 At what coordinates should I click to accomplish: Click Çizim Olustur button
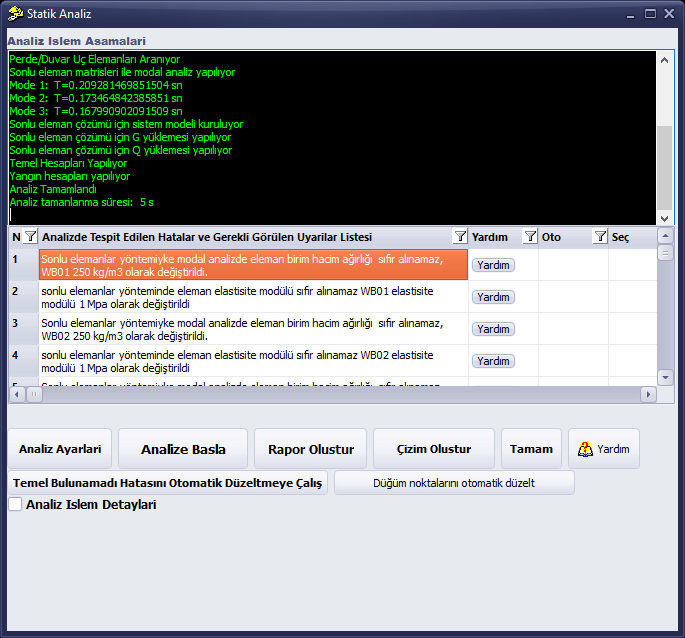(434, 449)
